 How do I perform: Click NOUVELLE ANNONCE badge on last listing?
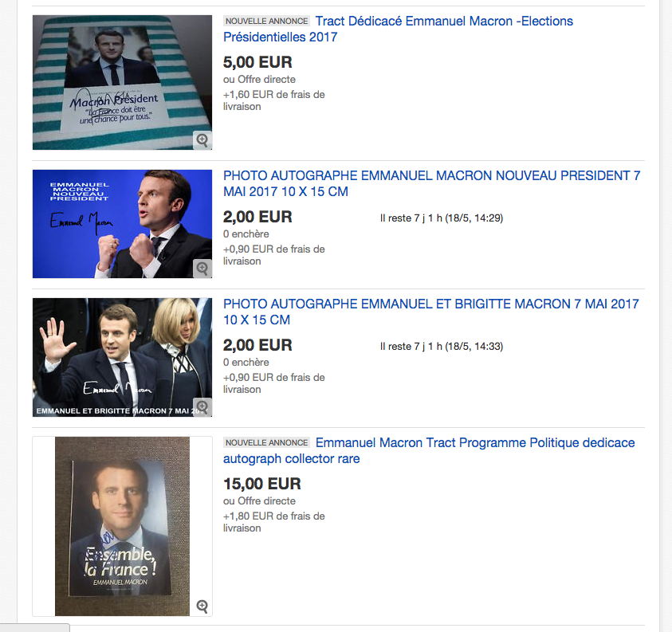pos(266,442)
